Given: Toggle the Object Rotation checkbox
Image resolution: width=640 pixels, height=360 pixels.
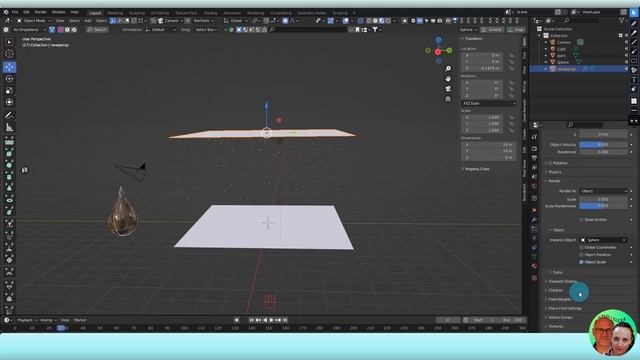Looking at the screenshot, I should [x=581, y=255].
